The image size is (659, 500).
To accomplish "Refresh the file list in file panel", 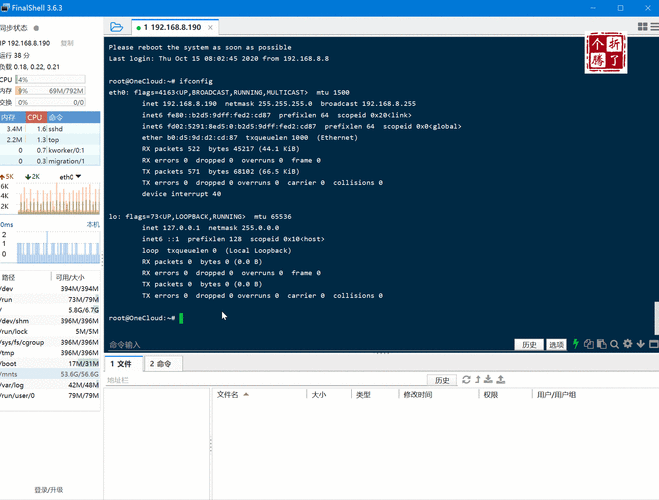I will [x=466, y=380].
